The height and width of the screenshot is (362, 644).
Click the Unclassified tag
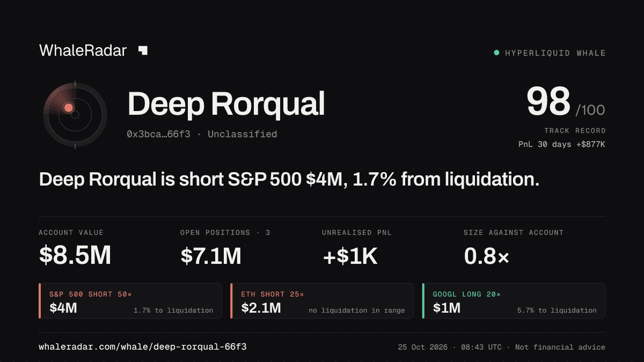click(x=243, y=134)
